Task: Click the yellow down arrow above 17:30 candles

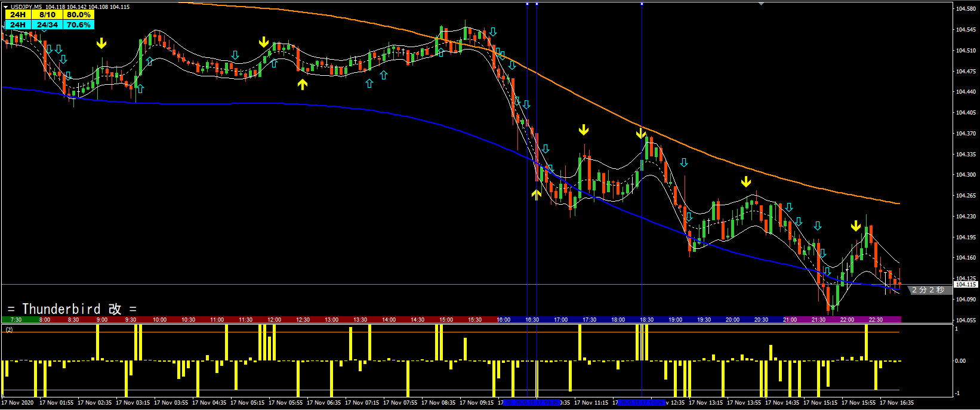Action: (584, 130)
